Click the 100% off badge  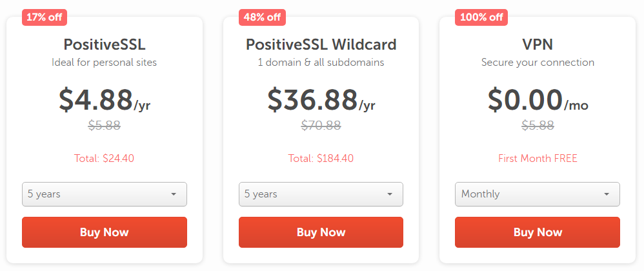pos(481,17)
